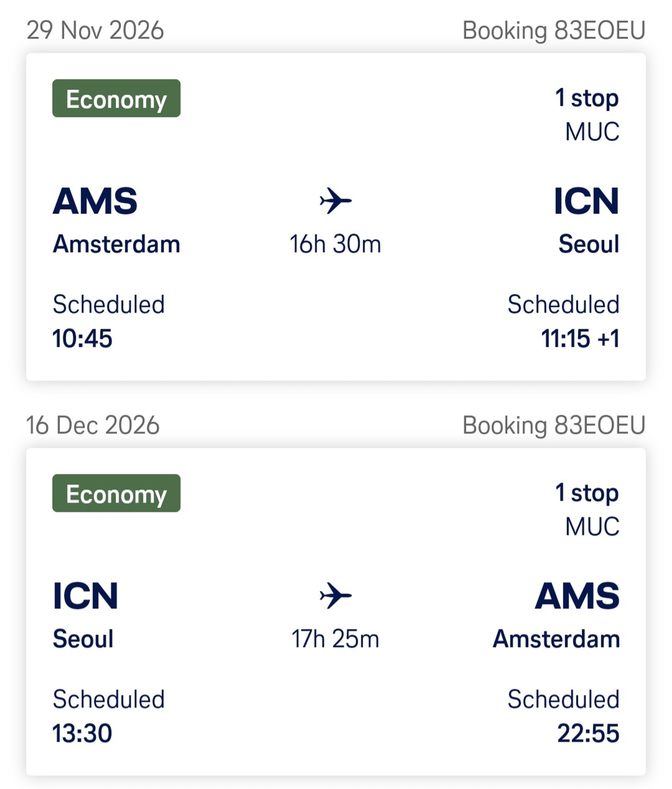Click the plane icon on the Seoul-to-Amsterdam flight

click(x=335, y=595)
